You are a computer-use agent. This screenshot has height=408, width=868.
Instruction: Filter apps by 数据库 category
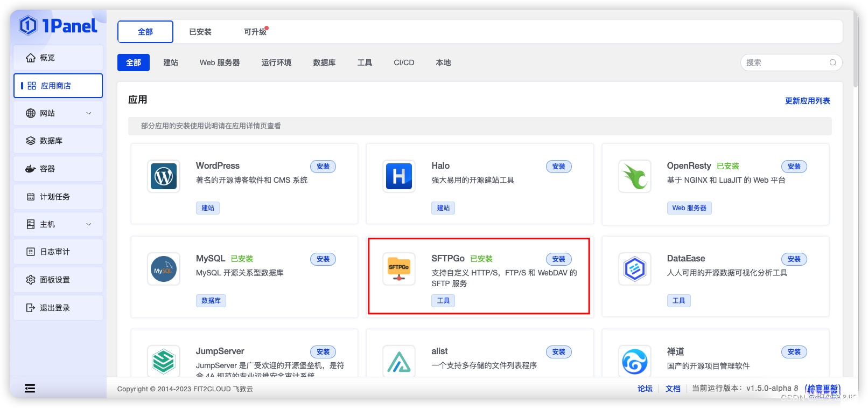(324, 63)
